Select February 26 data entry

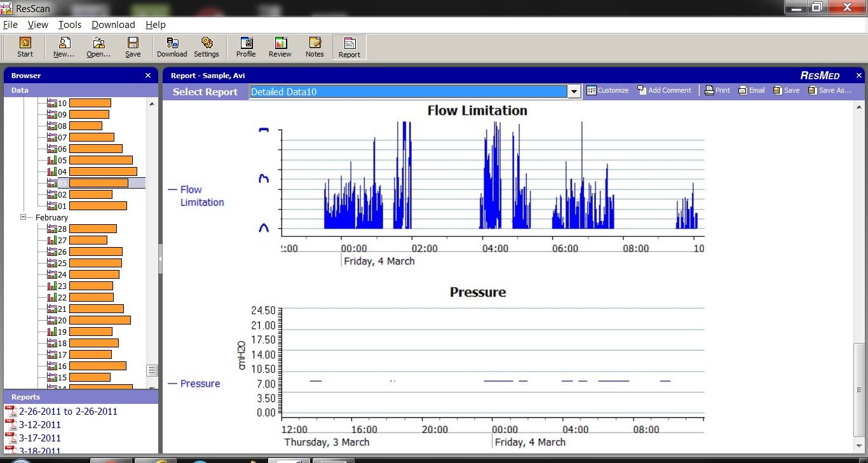(85, 252)
